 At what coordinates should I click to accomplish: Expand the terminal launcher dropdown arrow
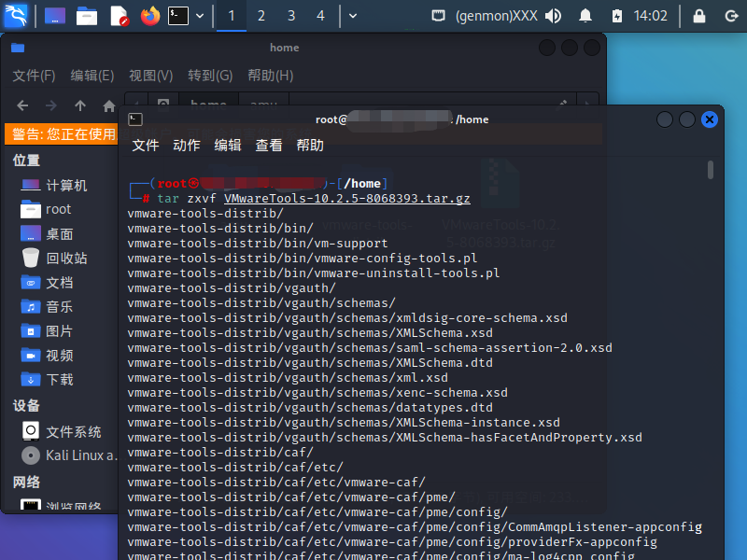coord(200,16)
